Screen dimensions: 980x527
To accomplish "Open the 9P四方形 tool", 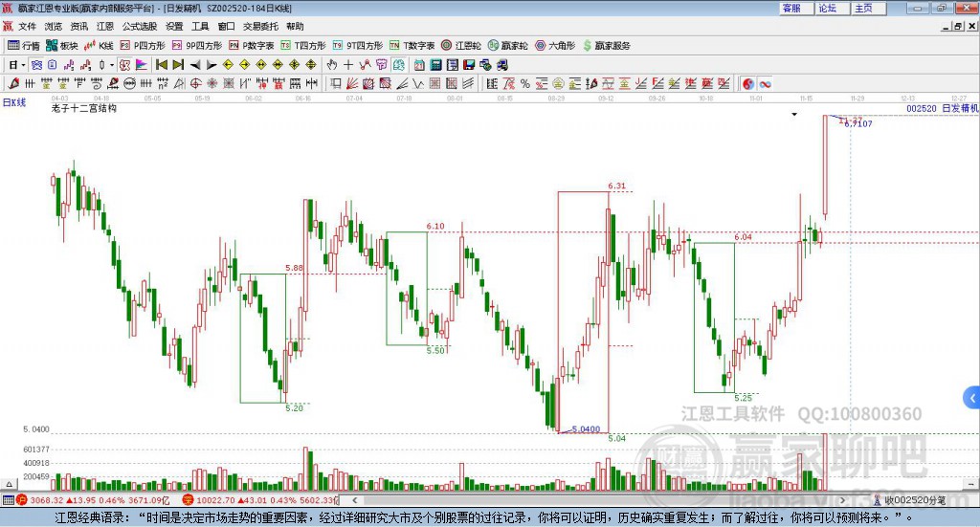I will coord(197,46).
